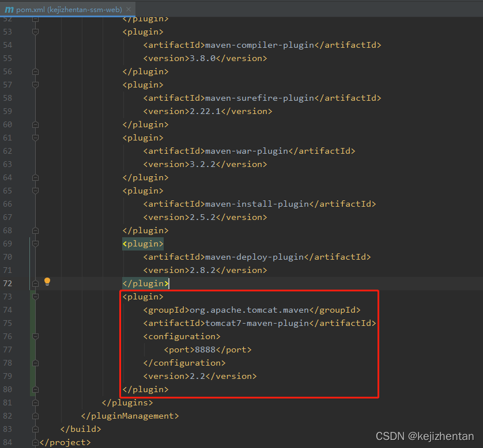
Task: Fold the plugin block at its line 68 end marker
Action: [x=35, y=230]
